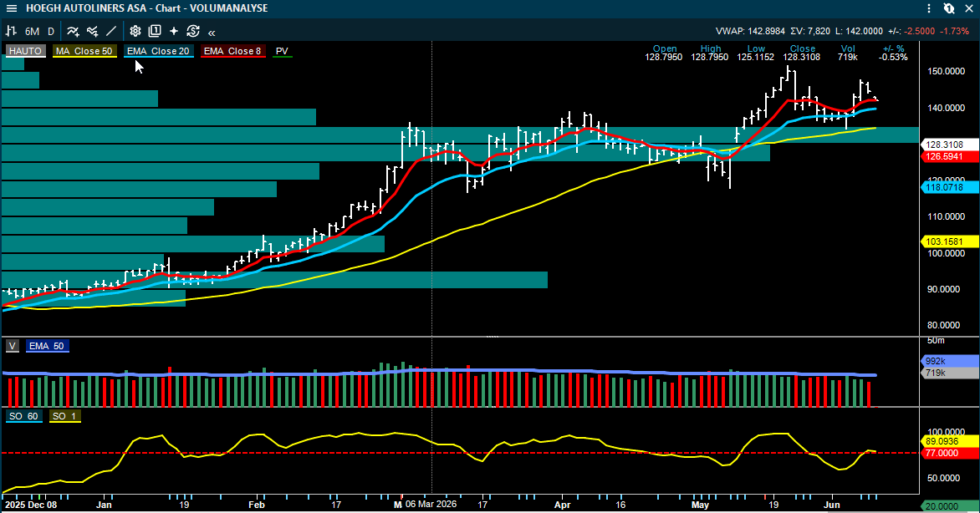Screen dimensions: 980x513
Task: Click the 2025 Dec 08 date label
Action: pyautogui.click(x=30, y=505)
